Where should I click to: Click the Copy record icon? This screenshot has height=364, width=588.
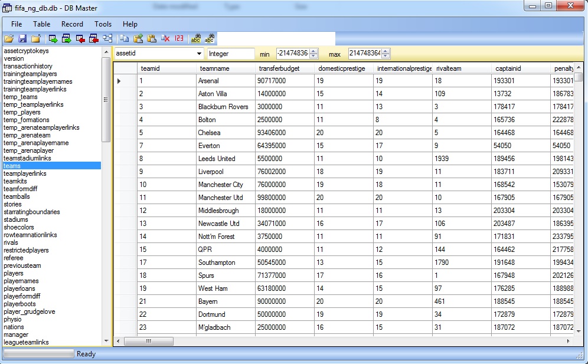tap(124, 38)
